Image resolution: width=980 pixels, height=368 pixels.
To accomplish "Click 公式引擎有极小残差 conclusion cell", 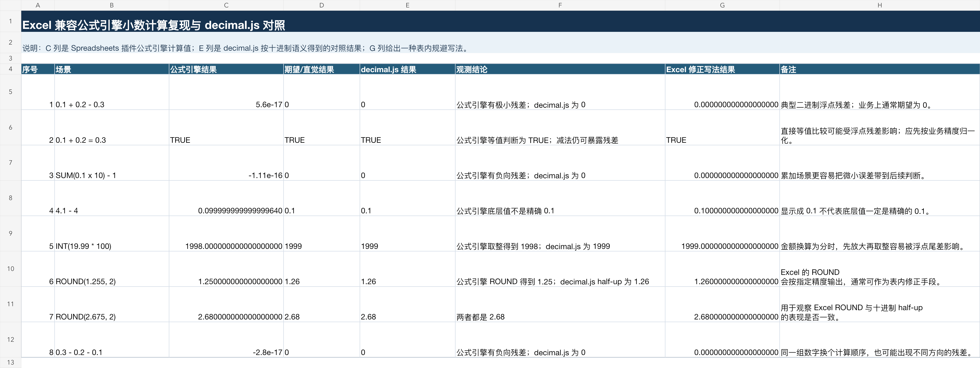I will tap(560, 92).
